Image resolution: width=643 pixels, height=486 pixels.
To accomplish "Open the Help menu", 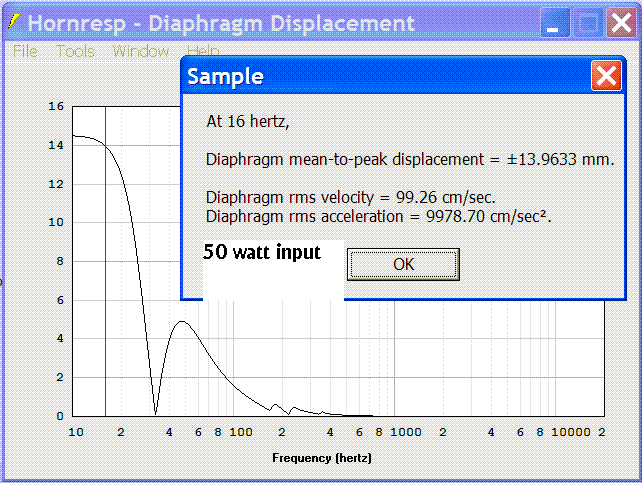I will point(203,51).
